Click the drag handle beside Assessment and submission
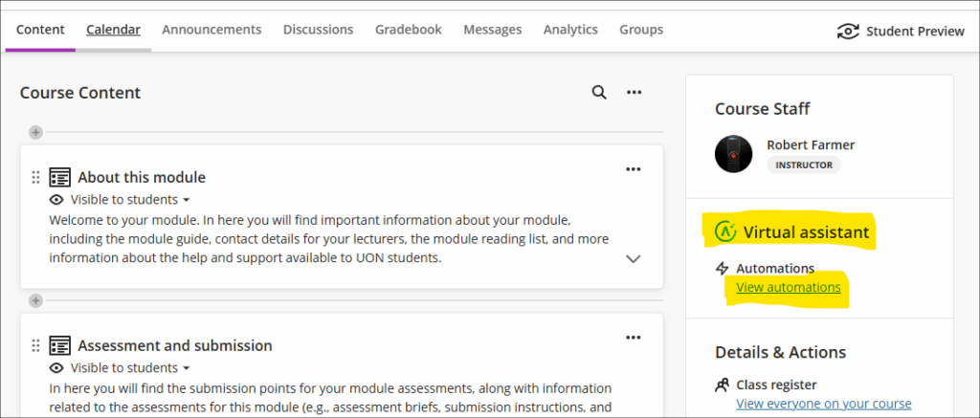Viewport: 980px width, 418px height. click(36, 345)
